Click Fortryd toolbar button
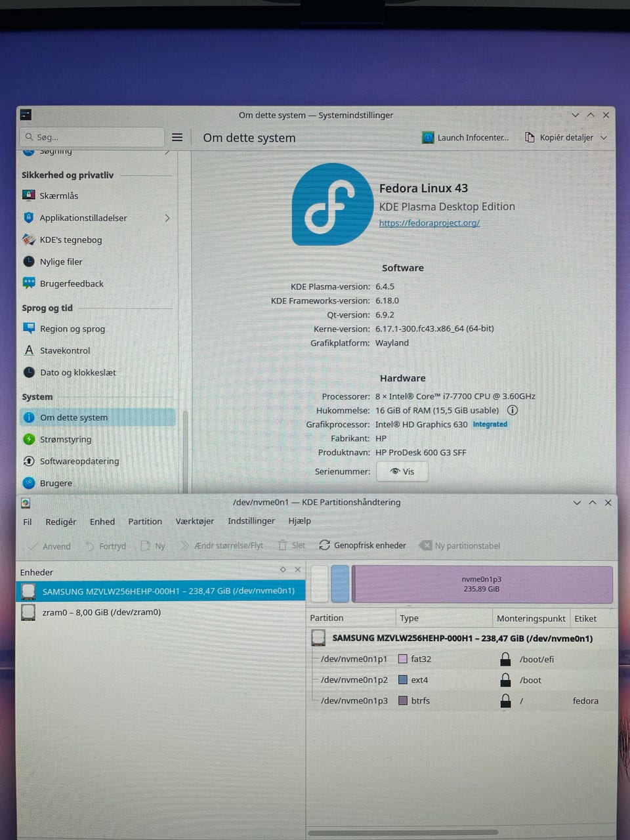 (x=105, y=546)
